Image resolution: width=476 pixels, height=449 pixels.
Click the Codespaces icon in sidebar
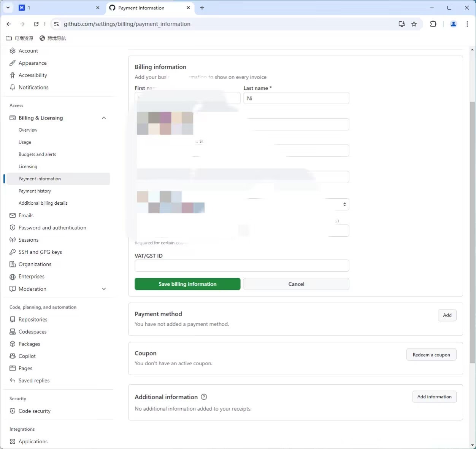[13, 332]
